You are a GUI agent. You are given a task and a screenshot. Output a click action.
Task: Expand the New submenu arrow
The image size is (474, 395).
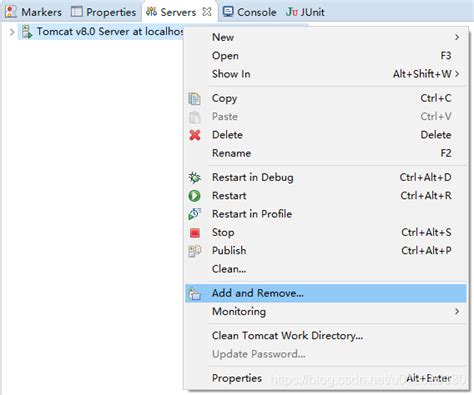(x=457, y=37)
